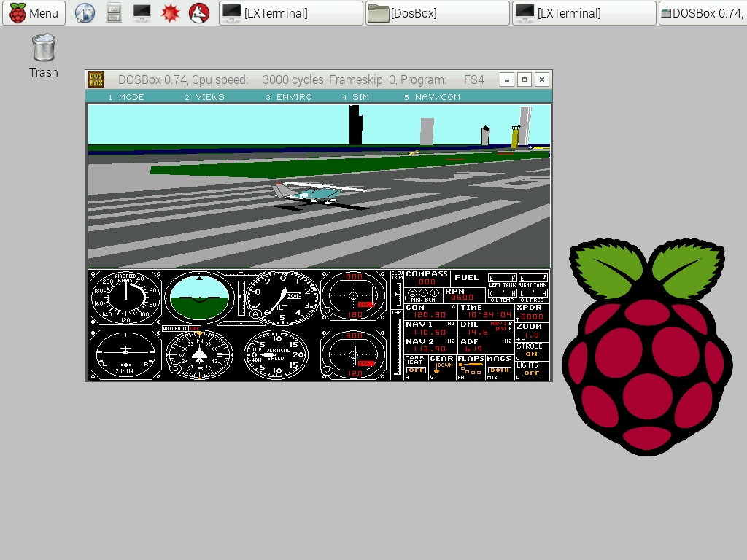747x560 pixels.
Task: Open the Trash desktop icon
Action: point(43,55)
